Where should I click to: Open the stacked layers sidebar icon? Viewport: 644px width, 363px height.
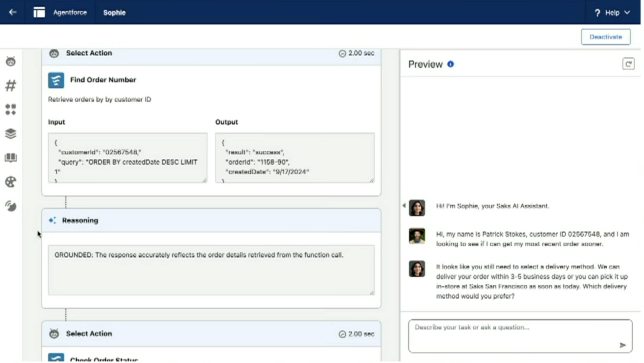10,133
